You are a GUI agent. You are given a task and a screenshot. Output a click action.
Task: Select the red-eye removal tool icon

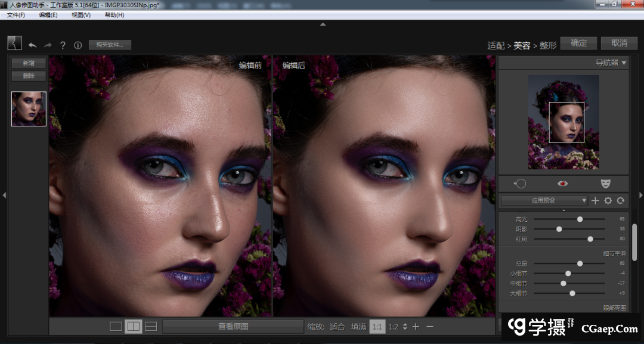tap(562, 184)
